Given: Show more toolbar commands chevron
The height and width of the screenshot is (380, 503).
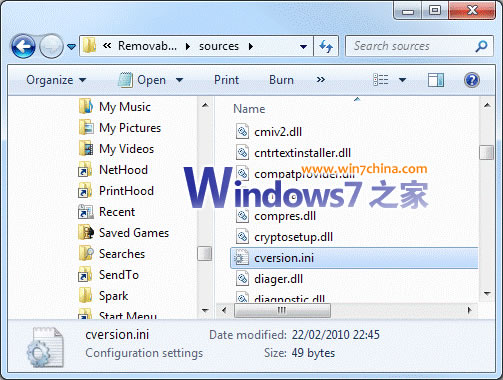Looking at the screenshot, I should 321,80.
